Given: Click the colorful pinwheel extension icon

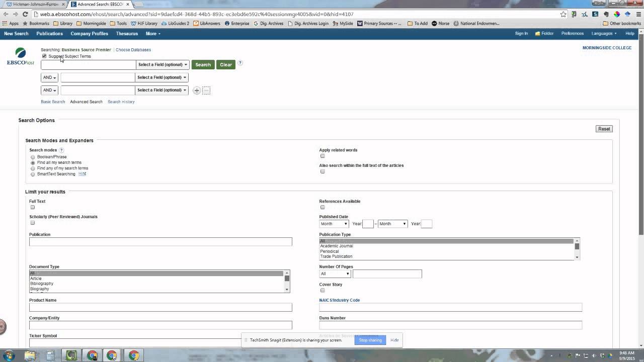Looking at the screenshot, I should tap(617, 14).
